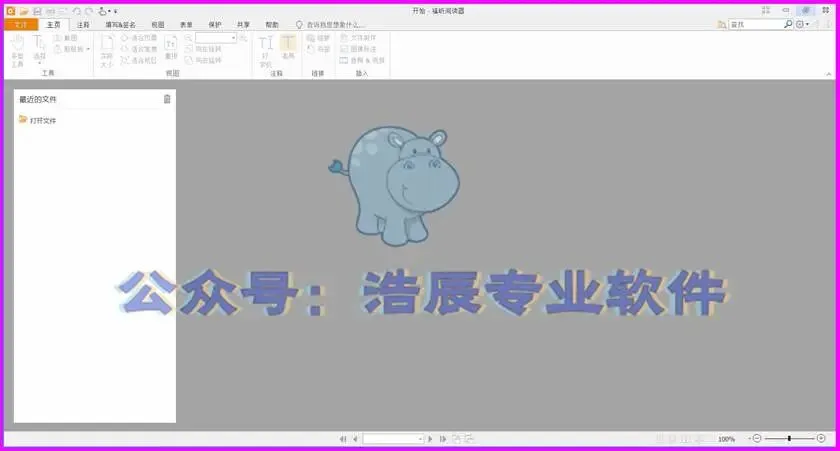Screen dimensions: 840x451
Task: Click the Bookmark tool (书签)
Action: [318, 49]
